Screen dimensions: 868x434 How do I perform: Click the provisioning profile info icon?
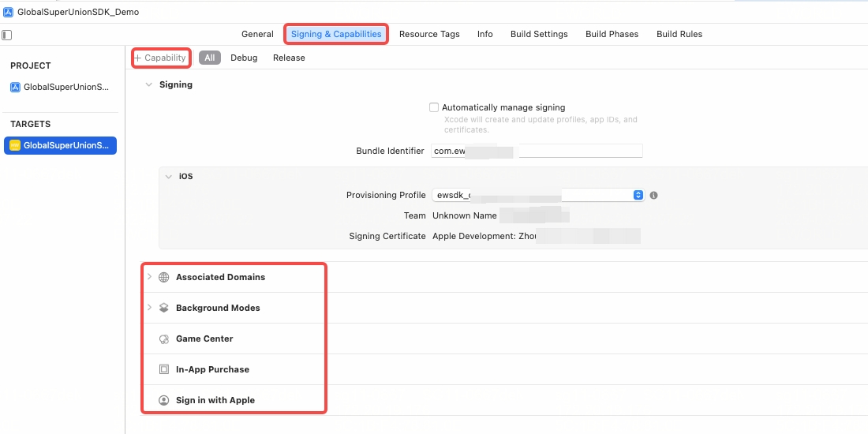click(x=654, y=196)
